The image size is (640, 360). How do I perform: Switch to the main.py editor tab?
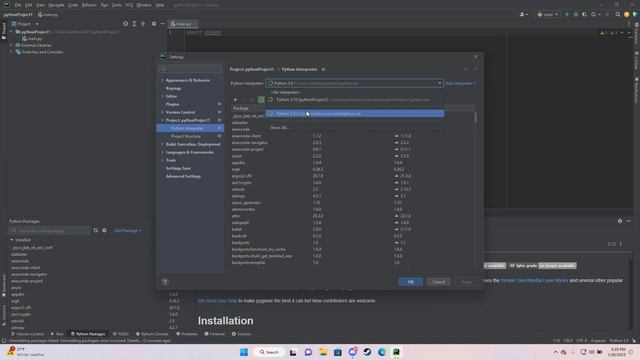click(182, 24)
